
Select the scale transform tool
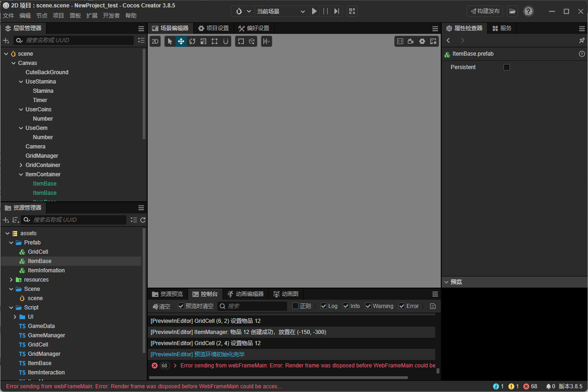point(203,41)
